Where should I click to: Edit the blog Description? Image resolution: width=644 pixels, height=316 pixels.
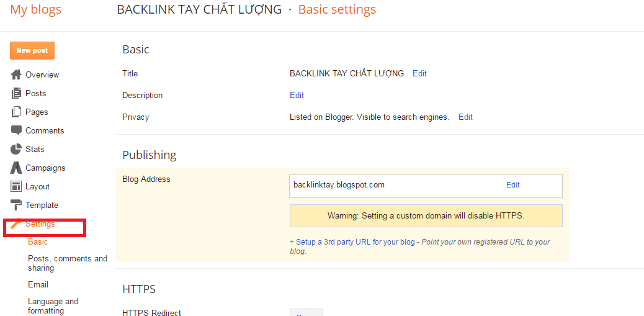[x=297, y=96]
